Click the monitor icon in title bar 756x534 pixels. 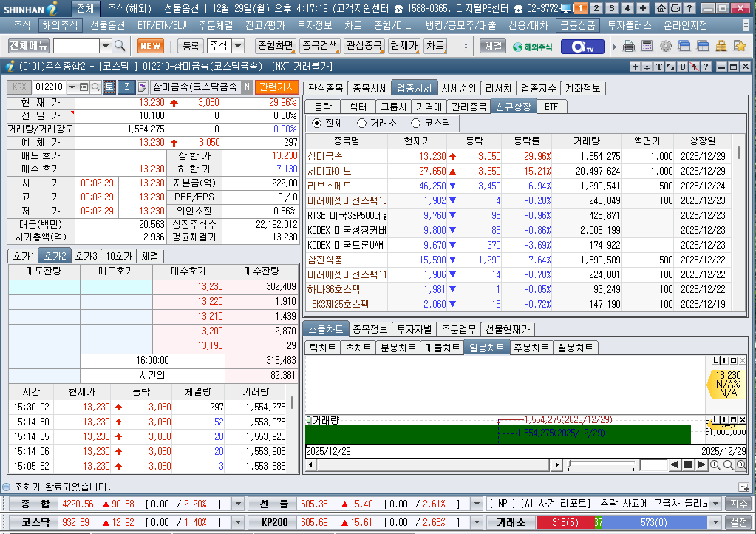pyautogui.click(x=567, y=8)
